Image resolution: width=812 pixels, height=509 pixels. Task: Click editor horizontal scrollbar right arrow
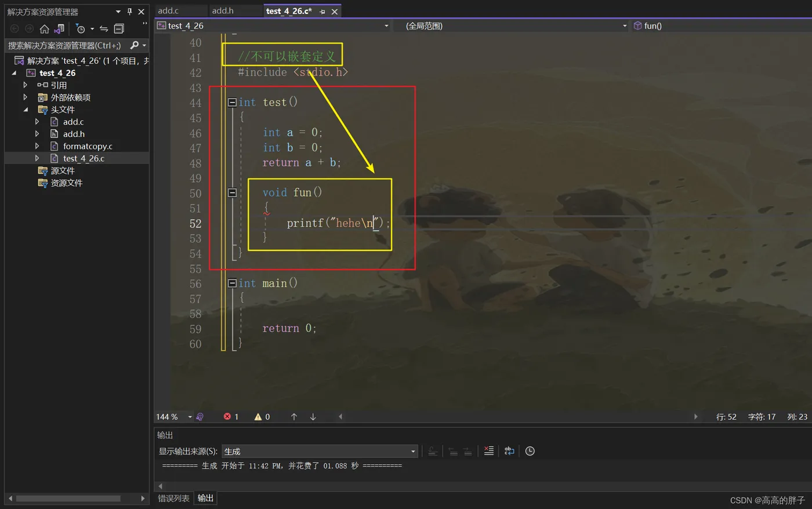695,417
